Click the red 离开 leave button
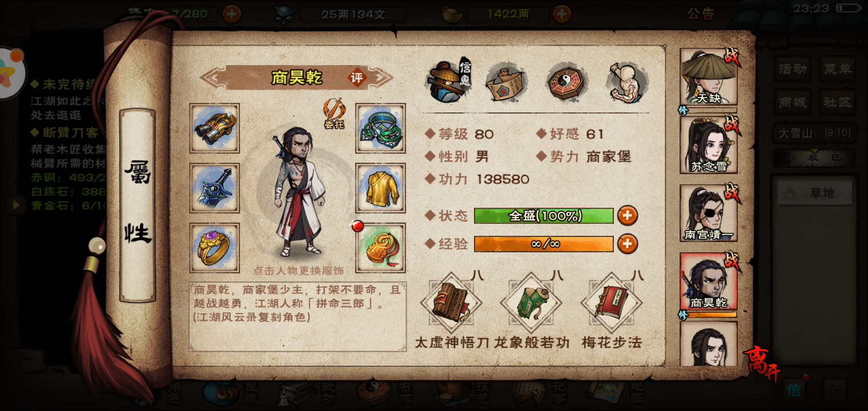The image size is (868, 411). click(763, 364)
